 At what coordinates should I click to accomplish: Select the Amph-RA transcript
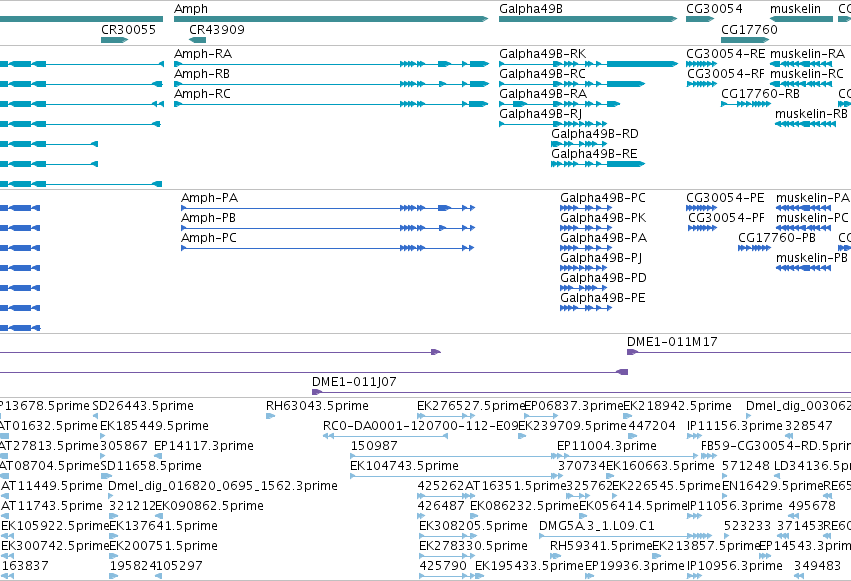[332, 64]
